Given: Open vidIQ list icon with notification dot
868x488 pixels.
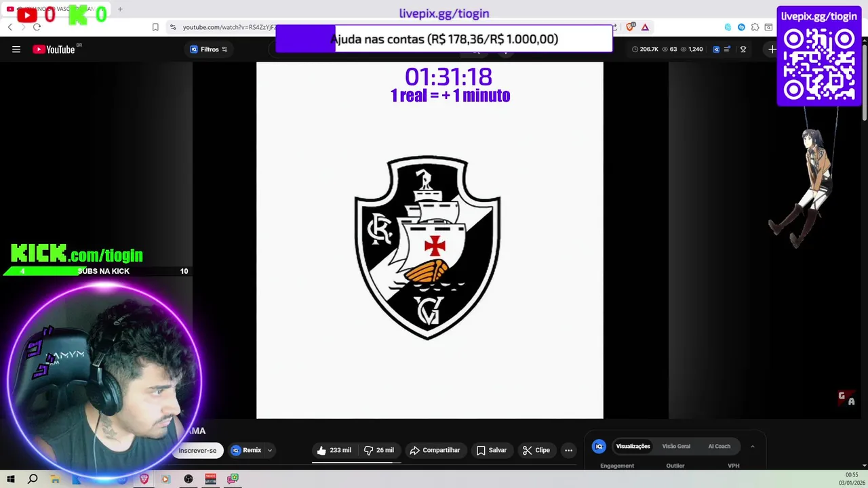Looking at the screenshot, I should [727, 49].
